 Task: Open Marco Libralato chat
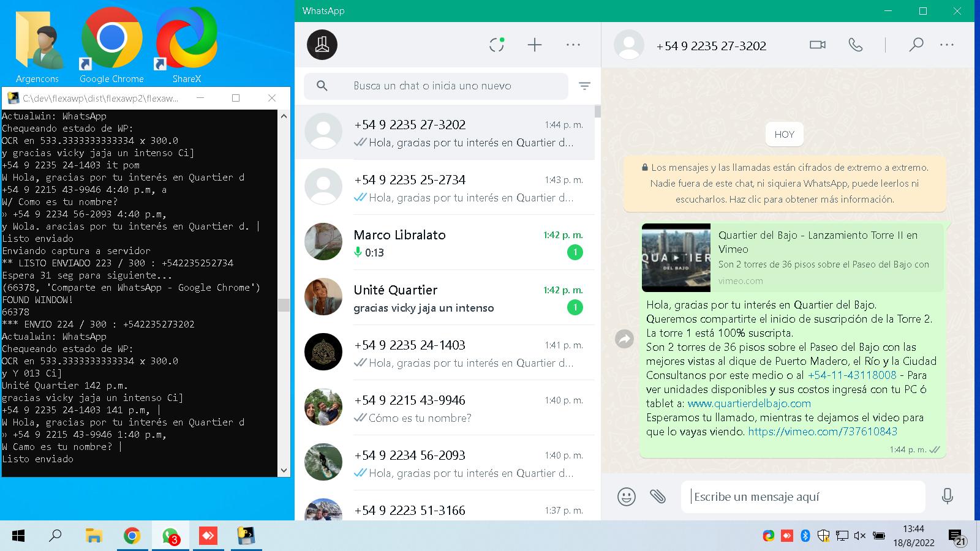[x=445, y=242]
